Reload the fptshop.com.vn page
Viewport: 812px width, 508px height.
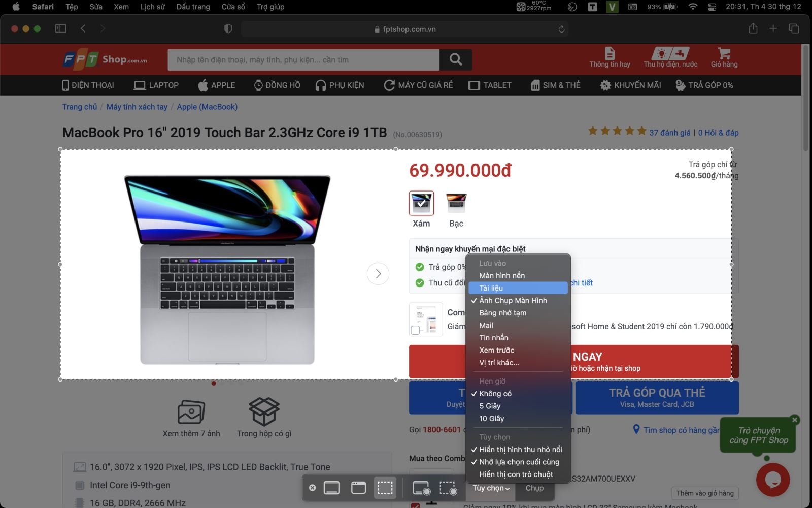pyautogui.click(x=561, y=29)
